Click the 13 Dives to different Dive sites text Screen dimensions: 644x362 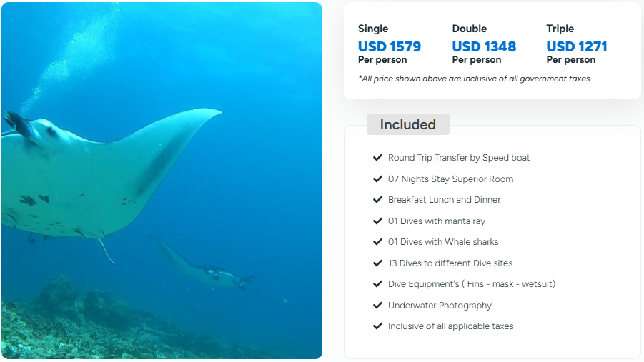[450, 263]
